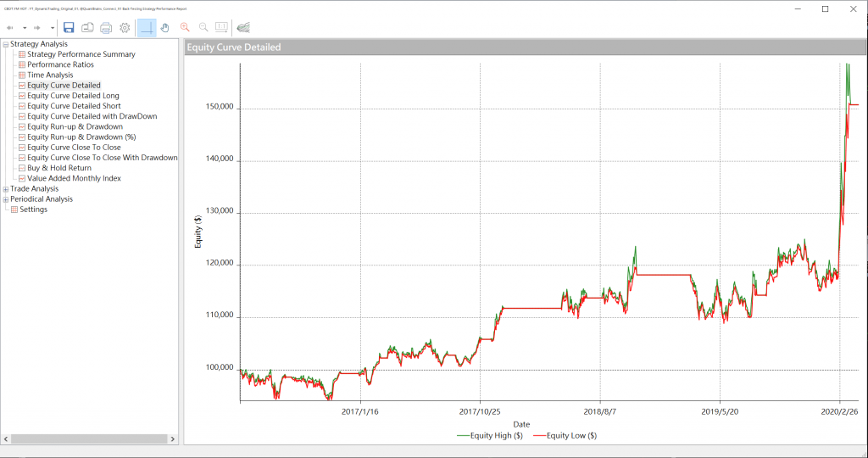
Task: Click the 3D chart view icon
Action: (x=243, y=27)
